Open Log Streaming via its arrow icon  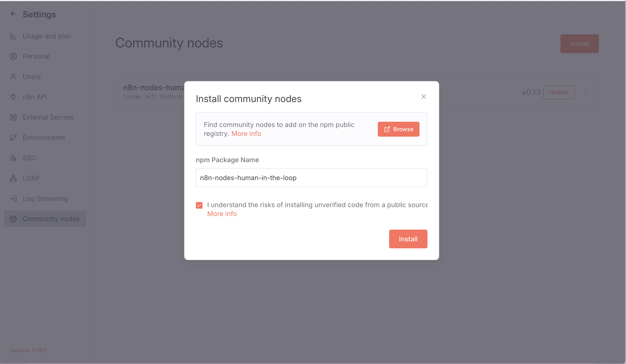click(13, 198)
